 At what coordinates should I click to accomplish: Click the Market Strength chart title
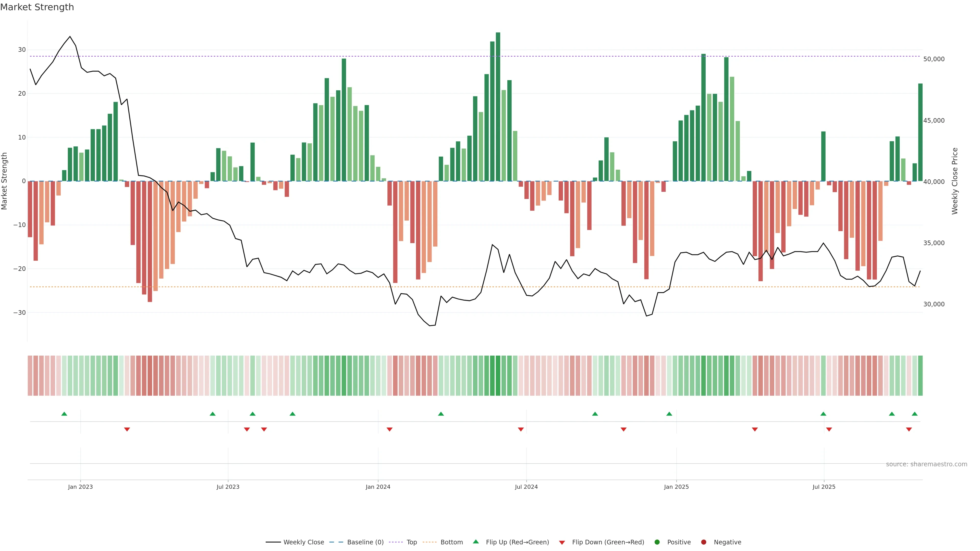click(37, 7)
